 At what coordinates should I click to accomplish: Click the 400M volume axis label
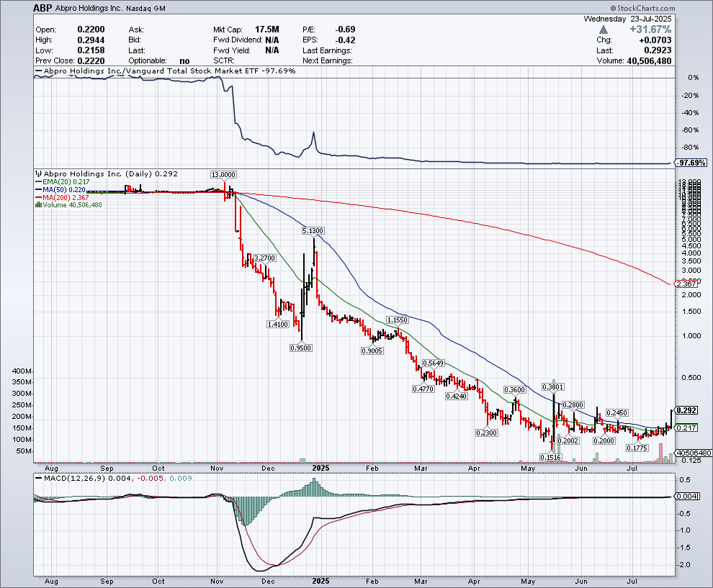22,371
